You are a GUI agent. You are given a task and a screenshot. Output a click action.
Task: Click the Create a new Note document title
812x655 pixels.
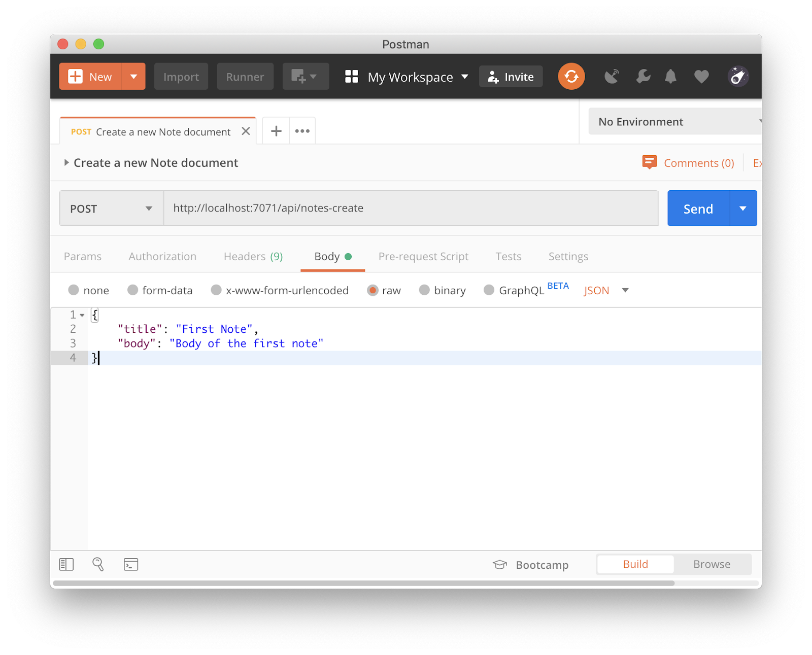point(156,163)
